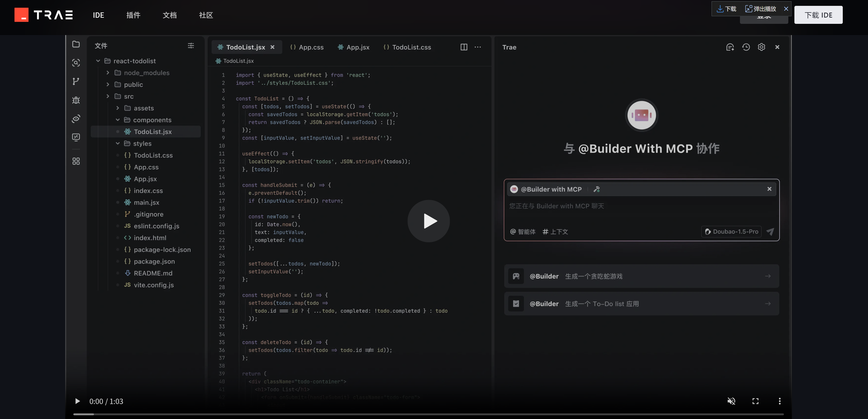Image resolution: width=868 pixels, height=419 pixels.
Task: Switch to the App.jsx tab
Action: pyautogui.click(x=354, y=47)
